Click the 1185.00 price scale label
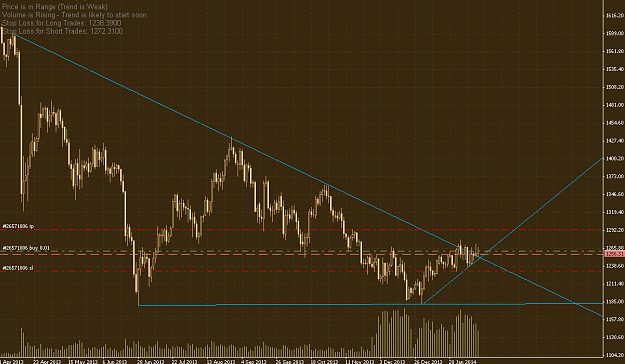Image resolution: width=625 pixels, height=364 pixels. click(x=615, y=302)
